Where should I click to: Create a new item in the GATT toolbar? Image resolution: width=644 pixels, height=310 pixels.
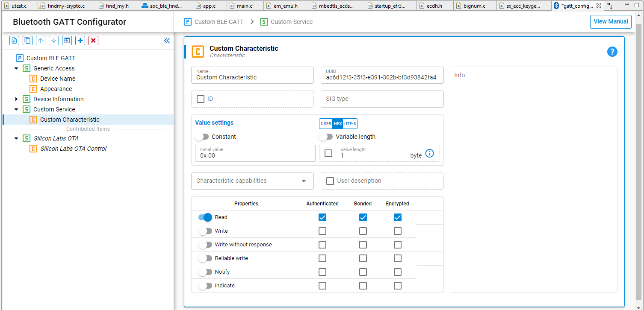coord(14,40)
